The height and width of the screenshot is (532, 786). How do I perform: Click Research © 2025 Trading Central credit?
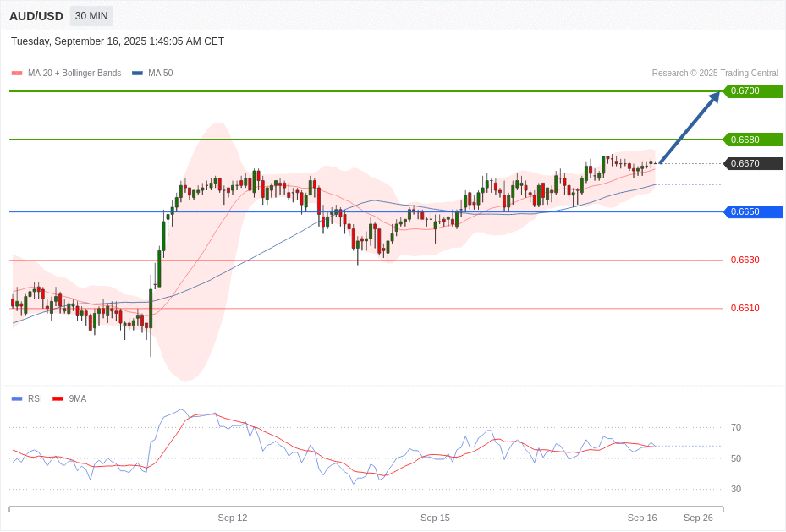pyautogui.click(x=715, y=73)
